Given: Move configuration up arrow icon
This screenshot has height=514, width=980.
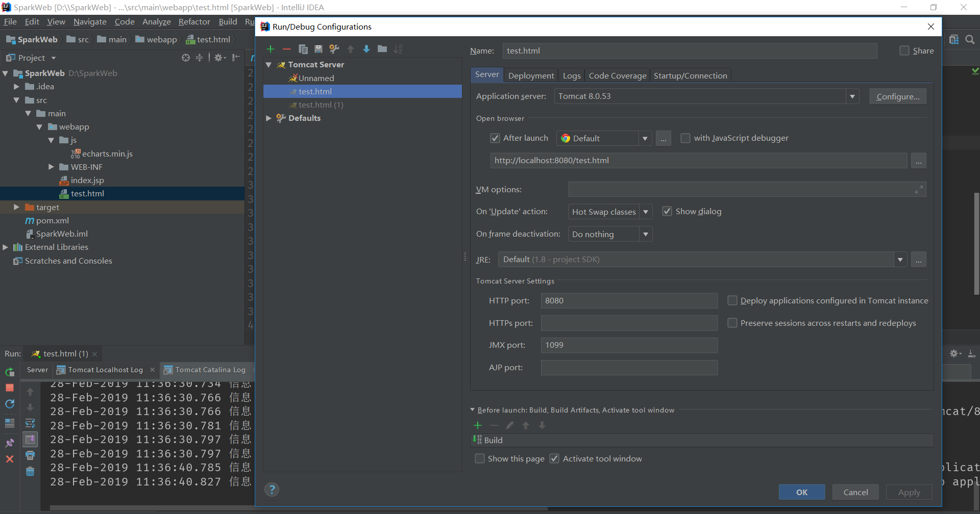Looking at the screenshot, I should [x=351, y=49].
